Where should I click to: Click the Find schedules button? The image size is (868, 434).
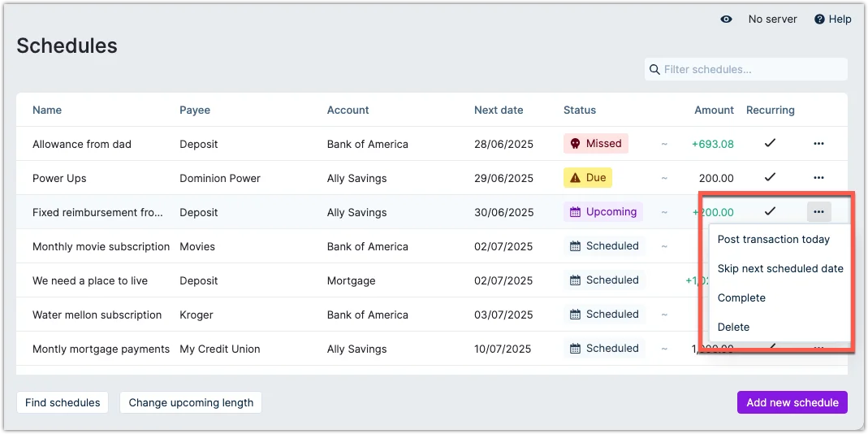click(x=63, y=402)
